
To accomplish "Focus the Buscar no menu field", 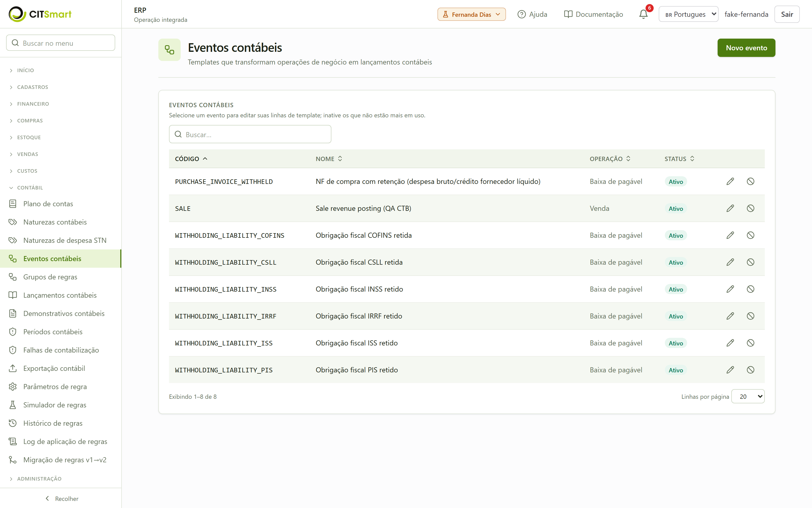I will tap(61, 43).
